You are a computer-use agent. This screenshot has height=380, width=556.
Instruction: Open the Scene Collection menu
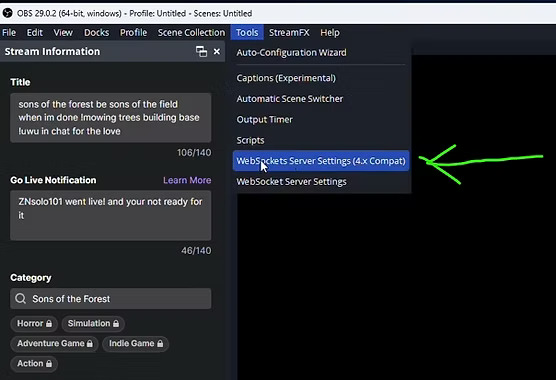(x=191, y=33)
